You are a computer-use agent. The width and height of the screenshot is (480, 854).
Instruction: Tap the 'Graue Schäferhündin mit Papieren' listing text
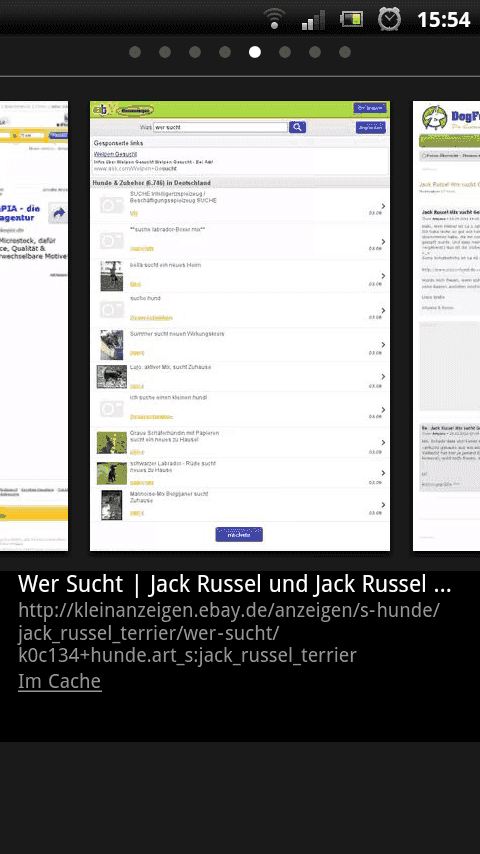(174, 436)
